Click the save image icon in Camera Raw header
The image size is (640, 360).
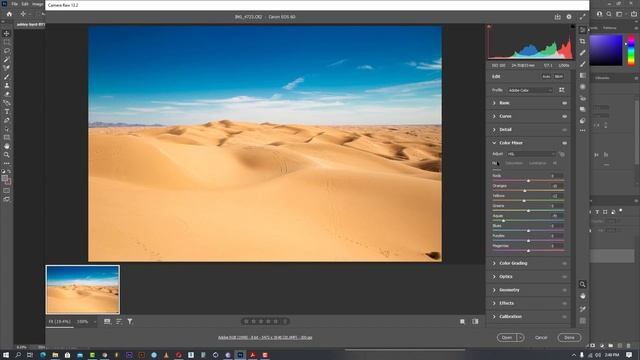coord(558,17)
